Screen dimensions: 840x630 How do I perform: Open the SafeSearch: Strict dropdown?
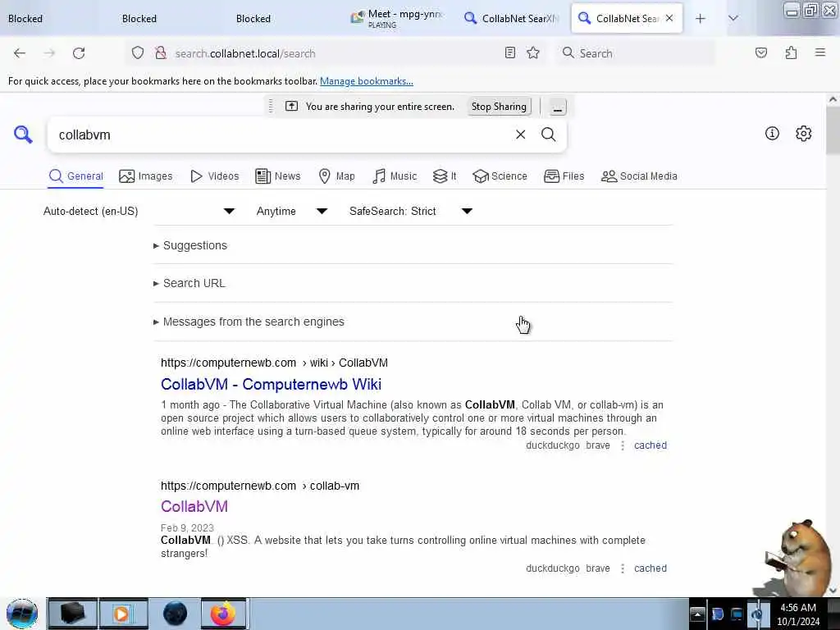point(411,211)
